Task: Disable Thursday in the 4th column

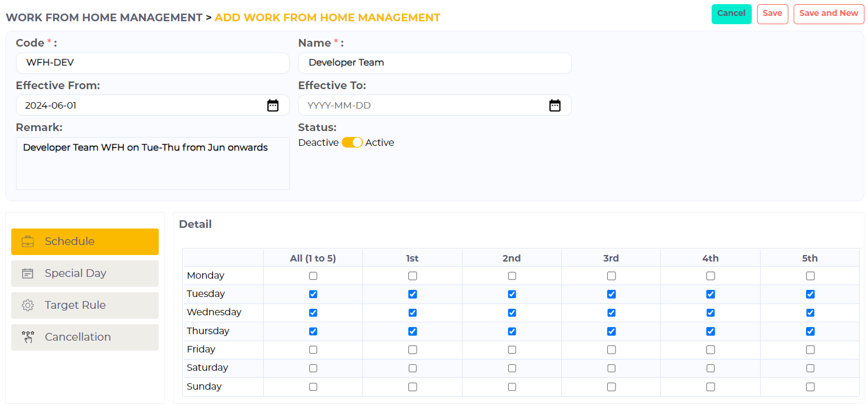Action: (x=710, y=331)
